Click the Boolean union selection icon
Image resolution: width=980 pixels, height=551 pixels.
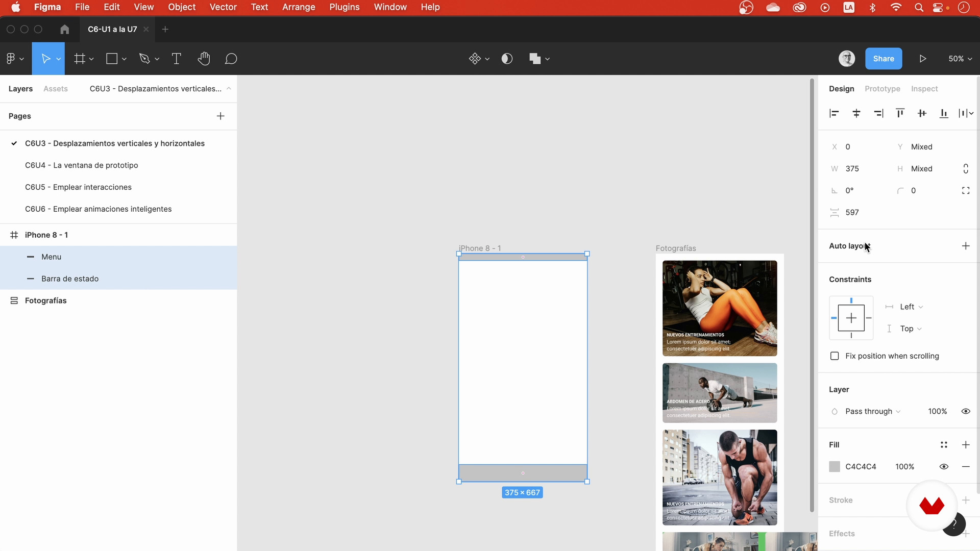point(534,59)
